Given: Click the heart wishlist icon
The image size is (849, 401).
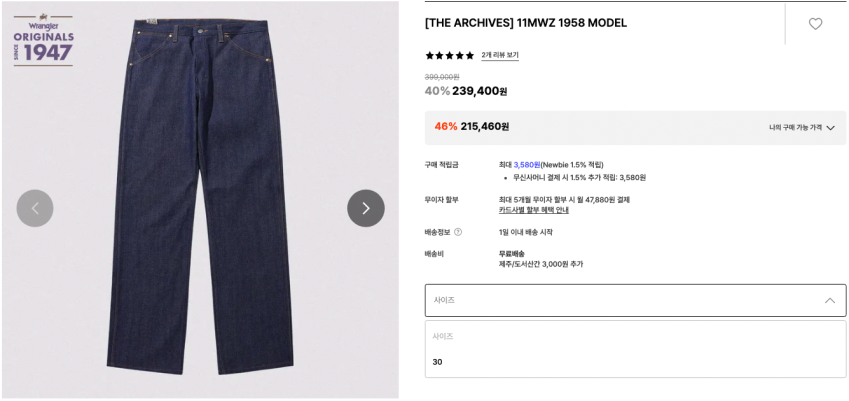Looking at the screenshot, I should 815,24.
